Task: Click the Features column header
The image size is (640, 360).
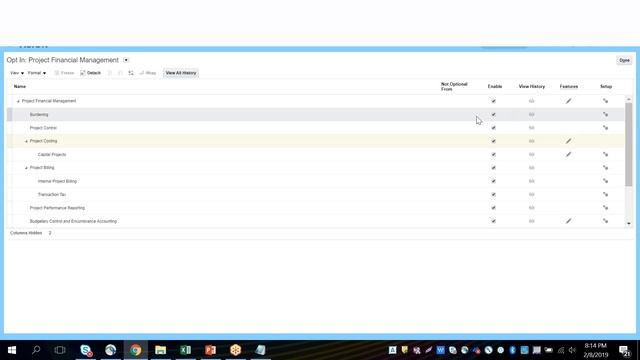Action: point(569,87)
